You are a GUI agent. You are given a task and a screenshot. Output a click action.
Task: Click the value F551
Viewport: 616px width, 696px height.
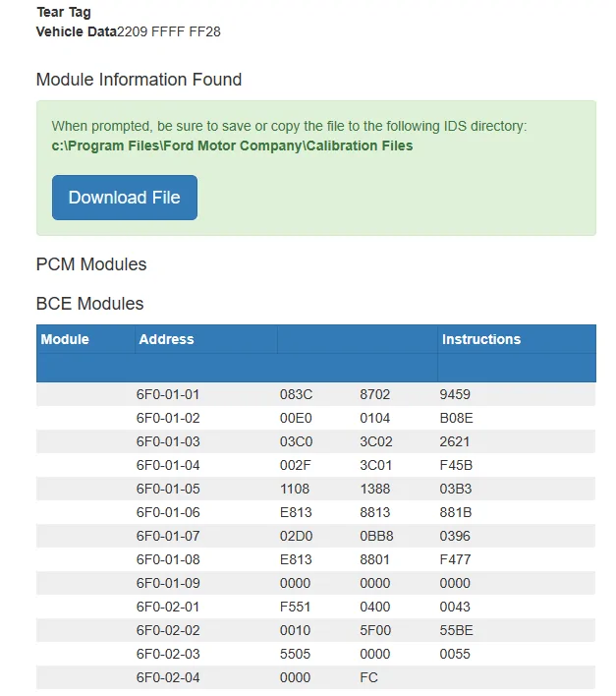[x=295, y=607]
